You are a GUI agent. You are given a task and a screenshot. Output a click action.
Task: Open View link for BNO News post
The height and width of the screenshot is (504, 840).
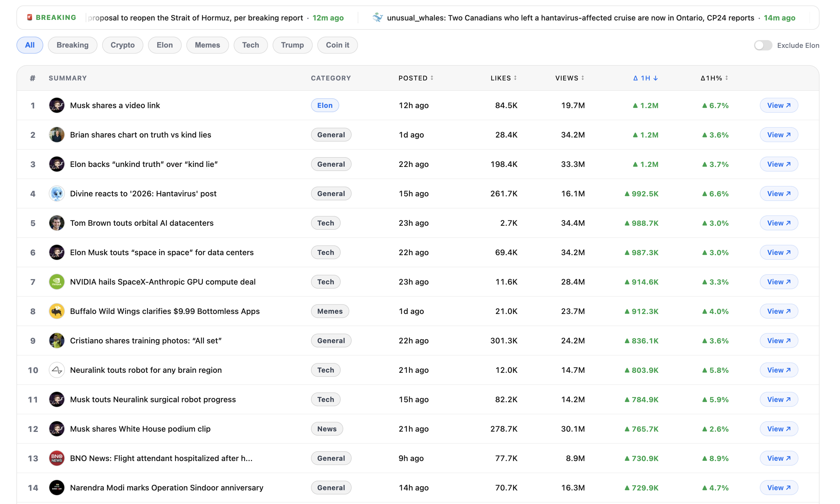(779, 458)
